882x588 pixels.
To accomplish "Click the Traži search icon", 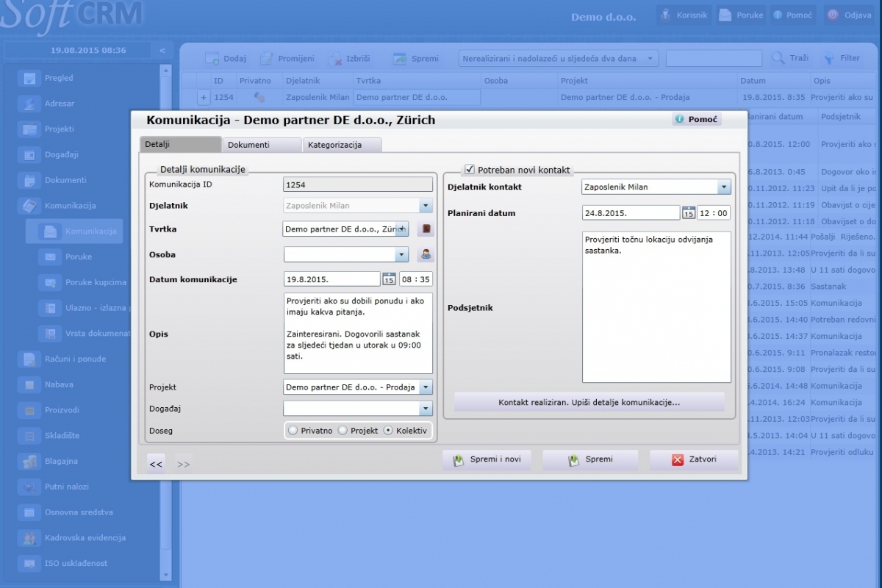I will tap(778, 58).
